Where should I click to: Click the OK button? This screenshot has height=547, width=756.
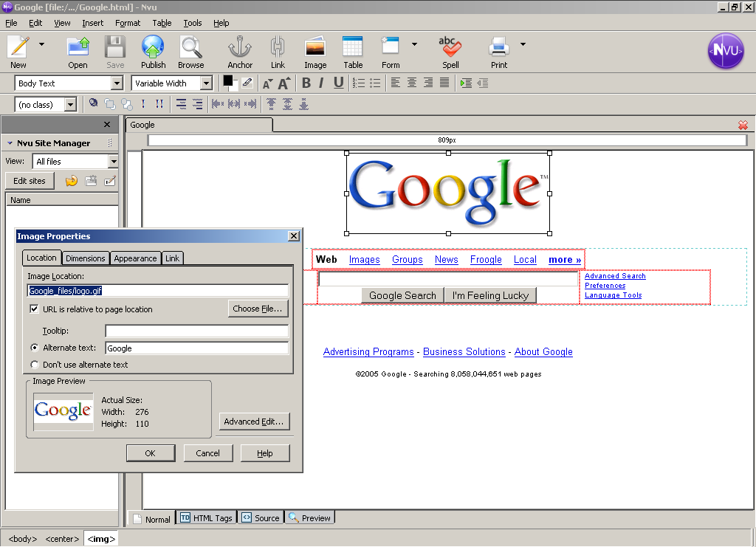point(151,453)
